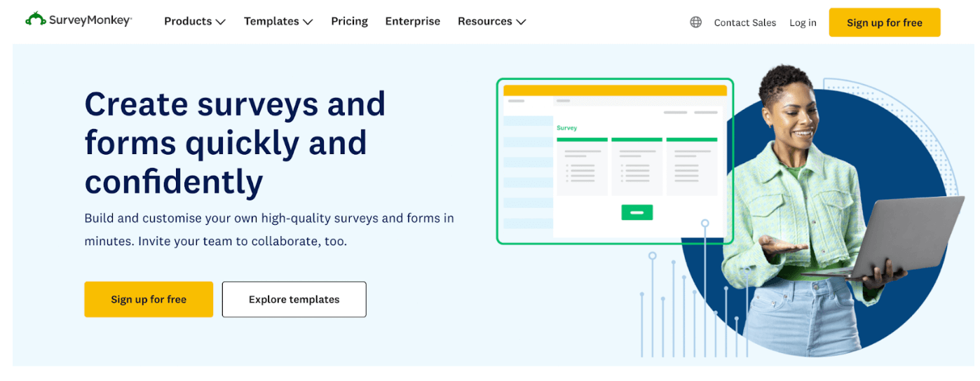
Task: Go to the Pricing page
Action: 349,22
